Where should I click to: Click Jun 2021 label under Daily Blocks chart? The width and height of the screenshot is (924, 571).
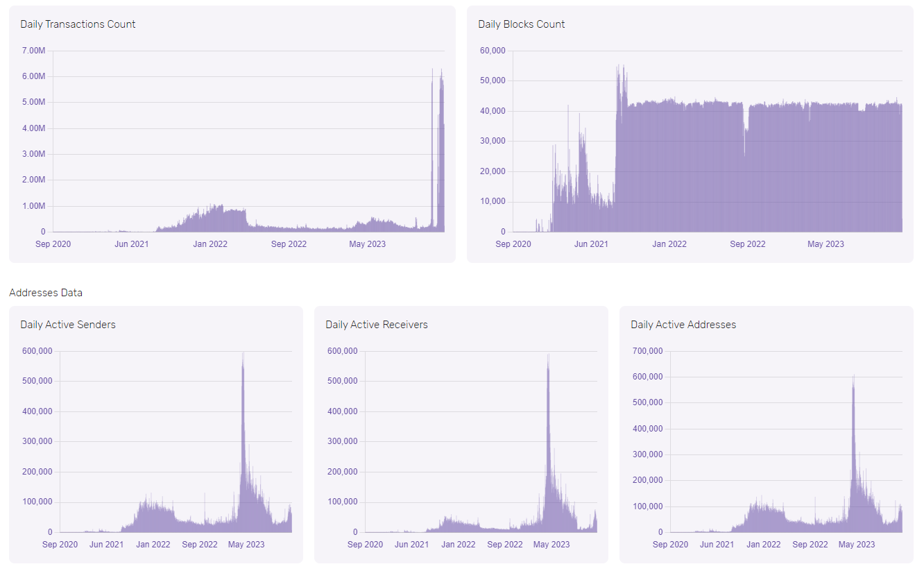click(x=591, y=244)
